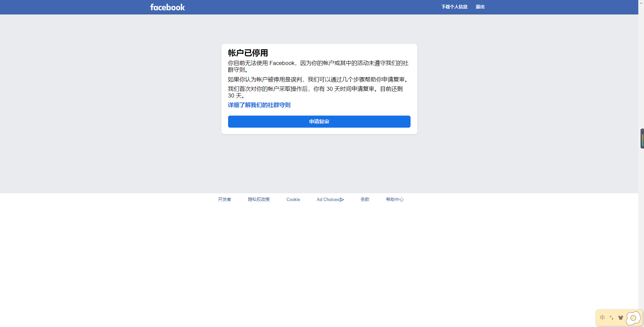Click the Cookie footer link
The height and width of the screenshot is (327, 644).
point(293,199)
